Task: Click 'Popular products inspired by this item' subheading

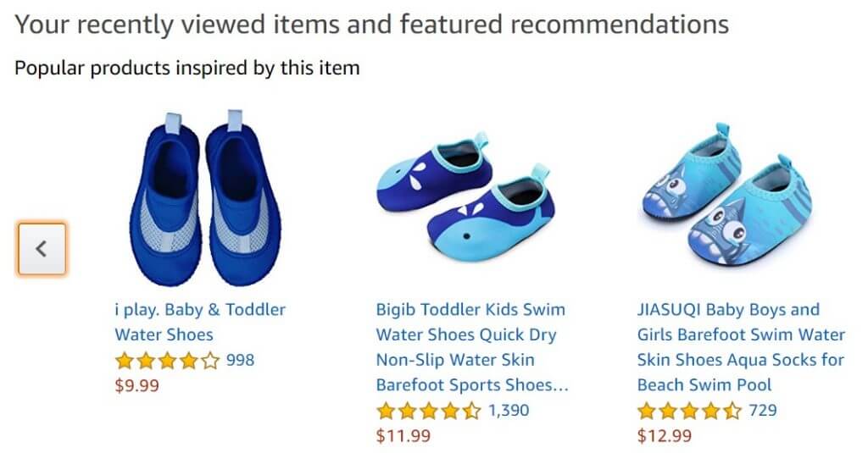Action: pyautogui.click(x=187, y=68)
